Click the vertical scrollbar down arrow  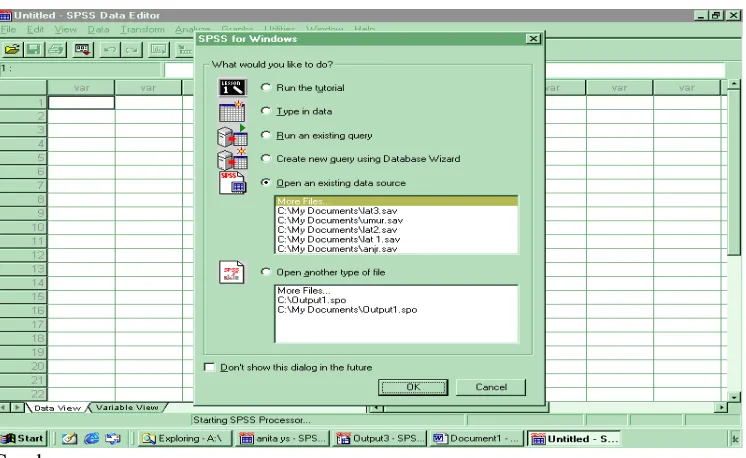click(734, 397)
